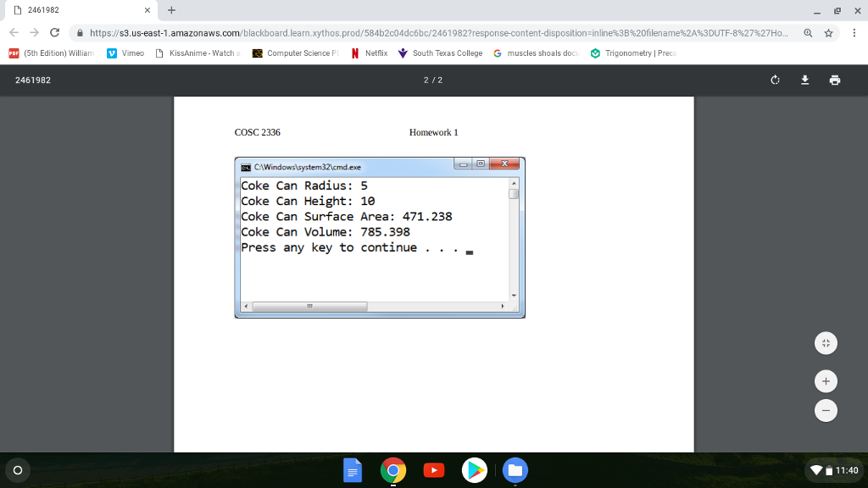This screenshot has height=488, width=868.
Task: Open Chrome from the shelf
Action: tap(393, 470)
